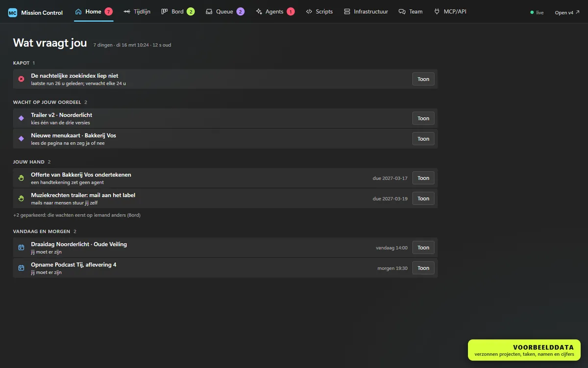Click Toon for Opname Podcast Tij, aflevering 4
Image resolution: width=588 pixels, height=368 pixels.
pyautogui.click(x=423, y=268)
